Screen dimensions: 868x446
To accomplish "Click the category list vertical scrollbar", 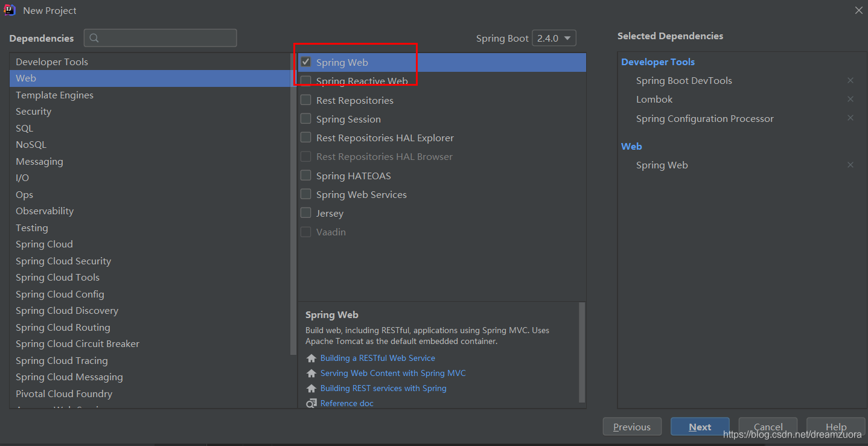I will coord(294,205).
